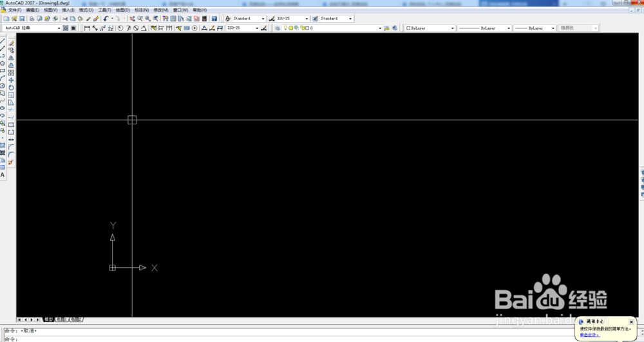Select the Polygon draw tool
This screenshot has height=342, width=644.
pyautogui.click(x=3, y=63)
